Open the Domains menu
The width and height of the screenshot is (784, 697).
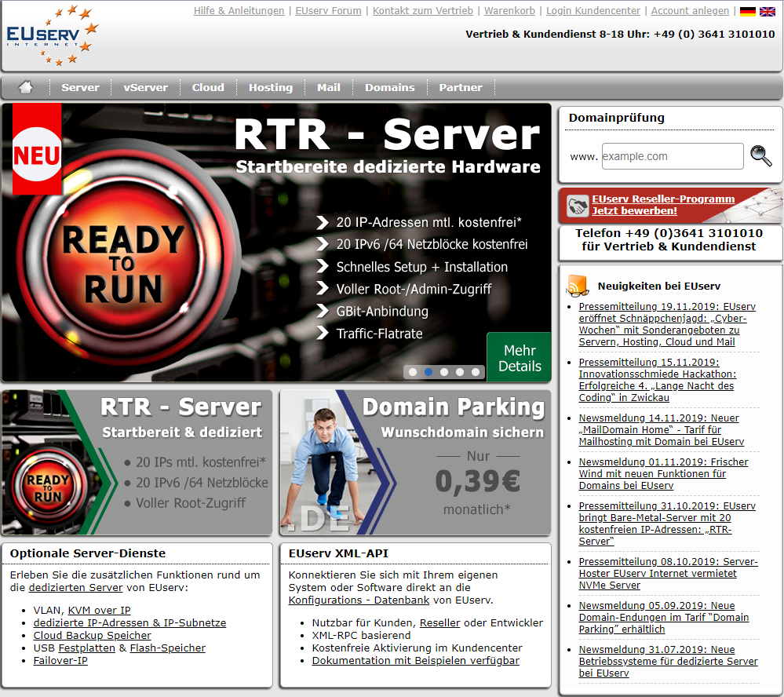pos(389,87)
